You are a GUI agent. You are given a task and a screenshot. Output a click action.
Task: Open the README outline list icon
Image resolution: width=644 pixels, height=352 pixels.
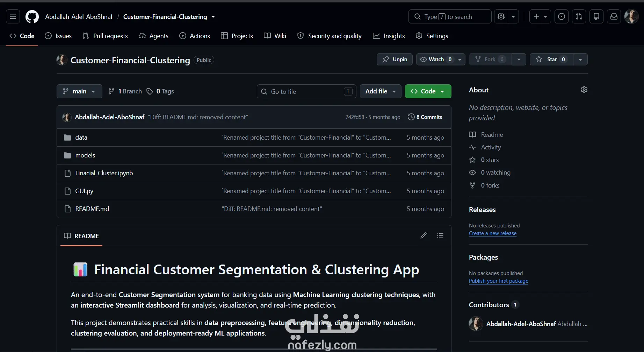440,236
